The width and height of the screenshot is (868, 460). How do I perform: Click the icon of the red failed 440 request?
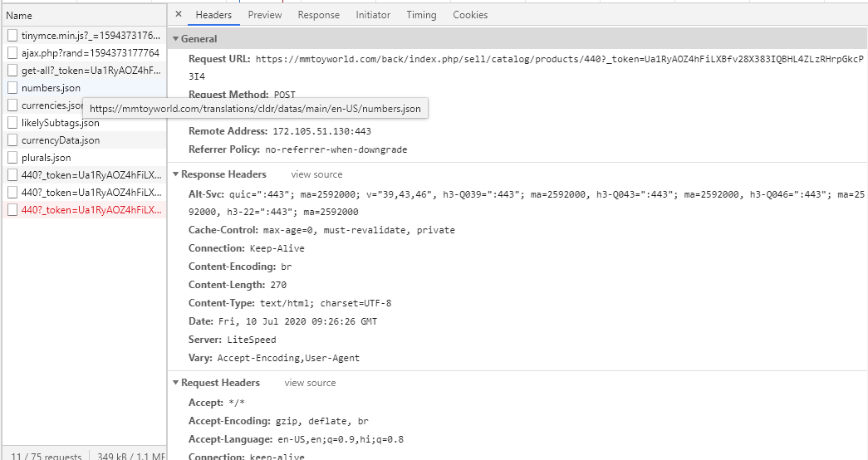coord(12,210)
